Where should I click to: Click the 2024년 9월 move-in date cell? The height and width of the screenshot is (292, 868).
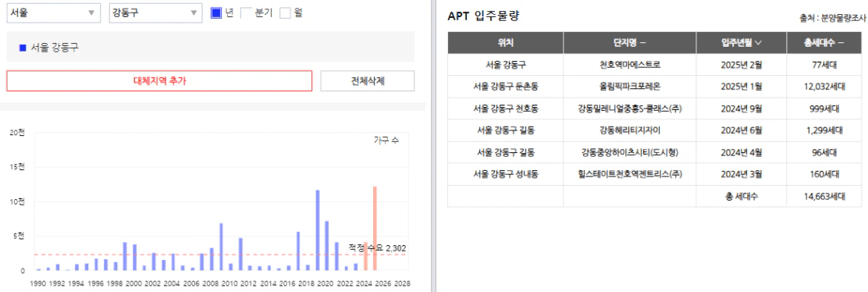[742, 109]
